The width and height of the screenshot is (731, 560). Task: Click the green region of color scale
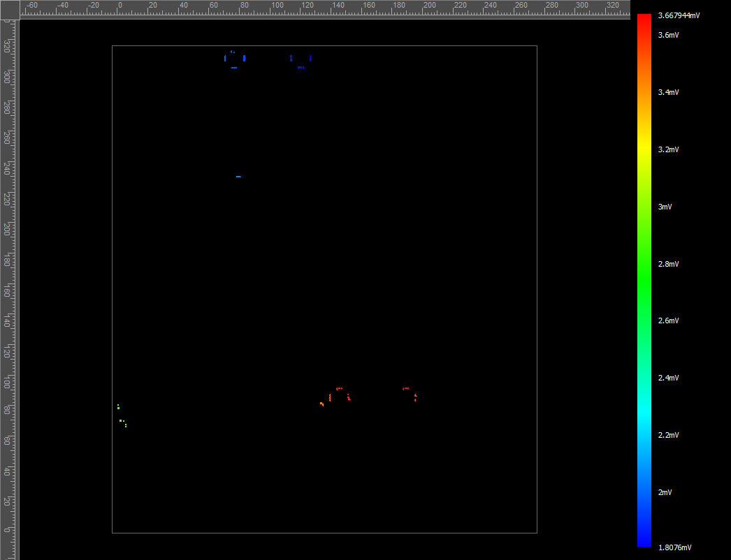[644, 279]
